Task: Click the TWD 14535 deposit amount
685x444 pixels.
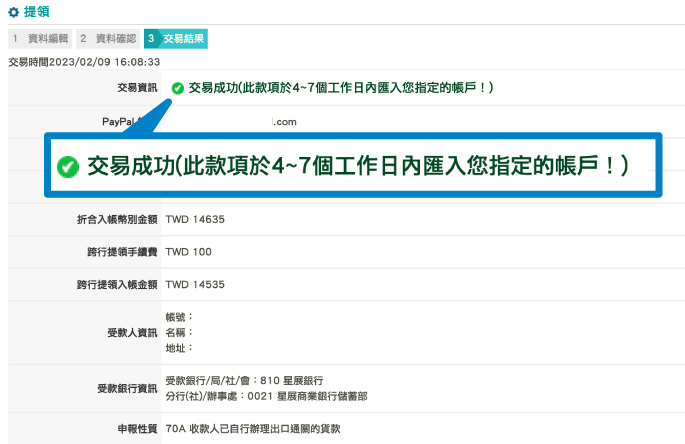Action: [x=195, y=285]
